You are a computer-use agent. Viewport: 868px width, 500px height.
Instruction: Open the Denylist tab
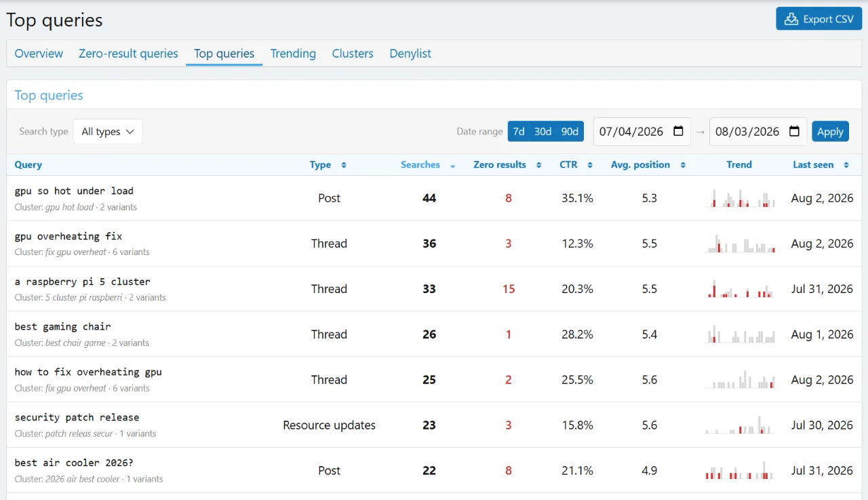[x=410, y=54]
